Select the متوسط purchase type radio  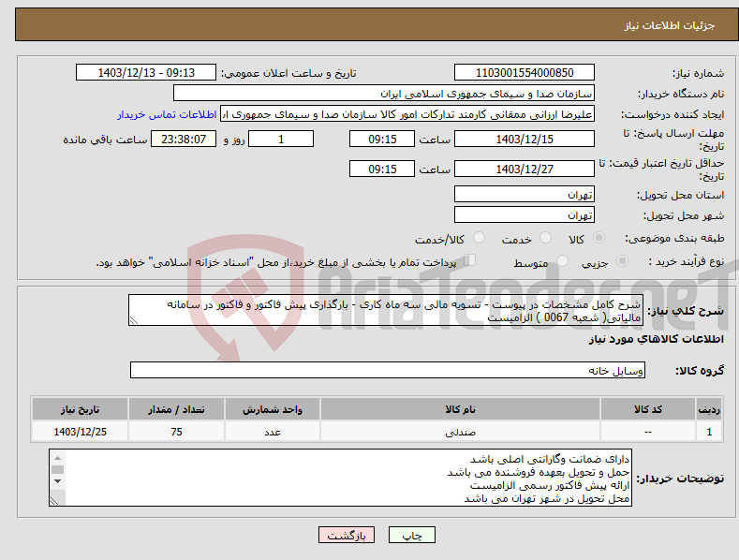point(562,261)
